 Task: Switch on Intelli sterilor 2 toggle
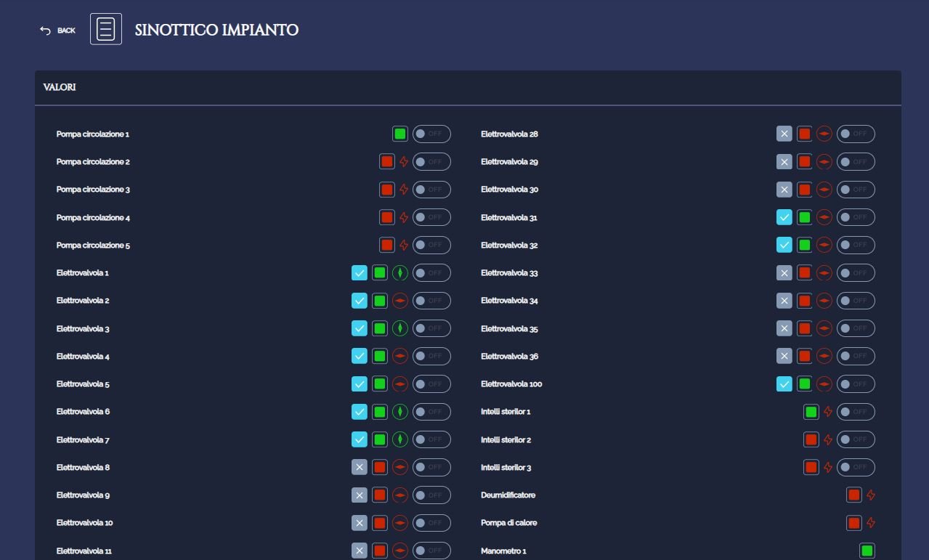pyautogui.click(x=856, y=439)
